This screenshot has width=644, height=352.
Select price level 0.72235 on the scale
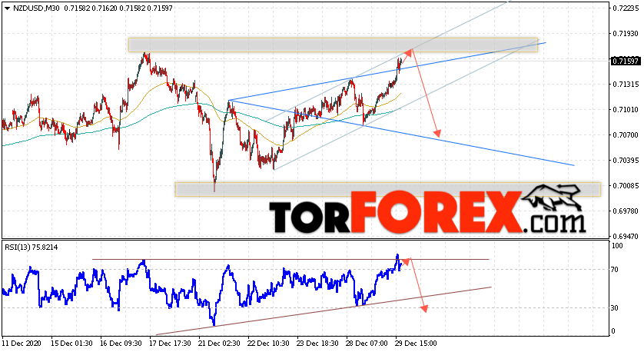(626, 8)
